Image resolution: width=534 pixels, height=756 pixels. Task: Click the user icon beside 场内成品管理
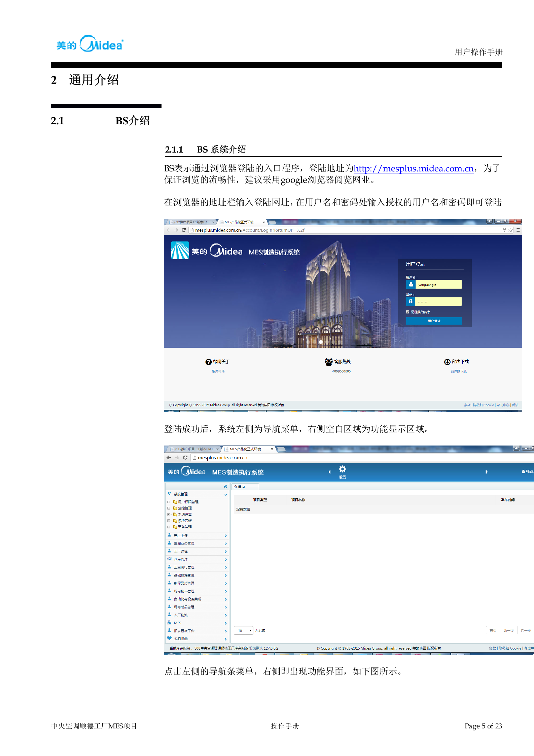pos(169,606)
